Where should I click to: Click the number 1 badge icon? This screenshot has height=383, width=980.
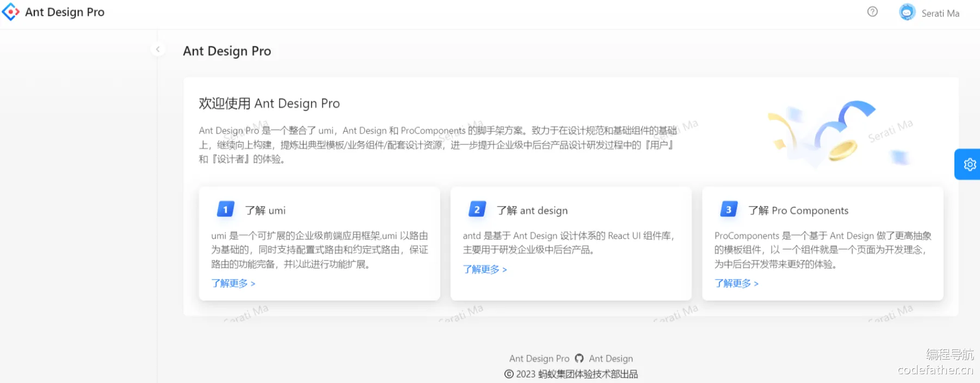click(225, 209)
